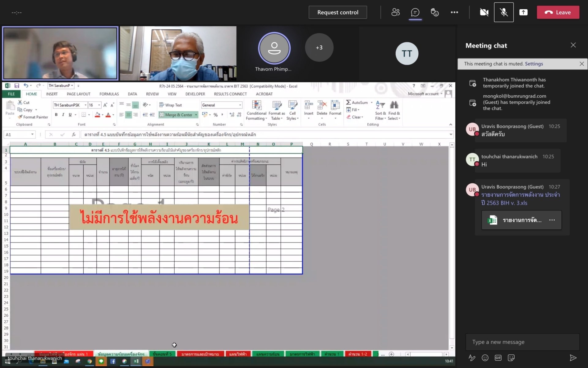Click the emoji icon in chat toolbar
The height and width of the screenshot is (368, 588).
pyautogui.click(x=485, y=358)
